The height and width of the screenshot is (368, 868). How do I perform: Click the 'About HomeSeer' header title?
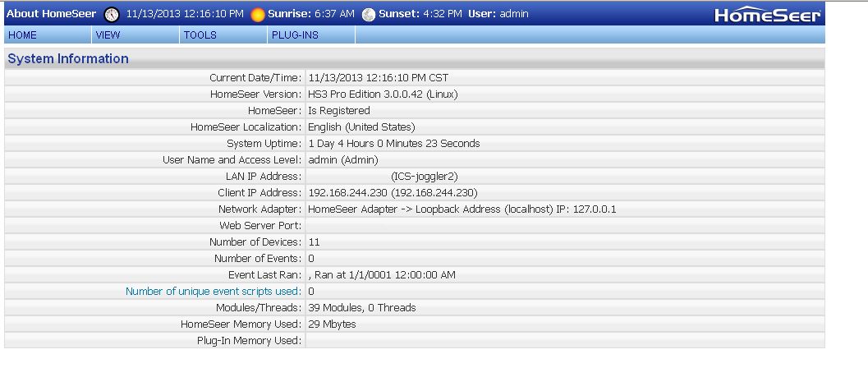(x=52, y=14)
